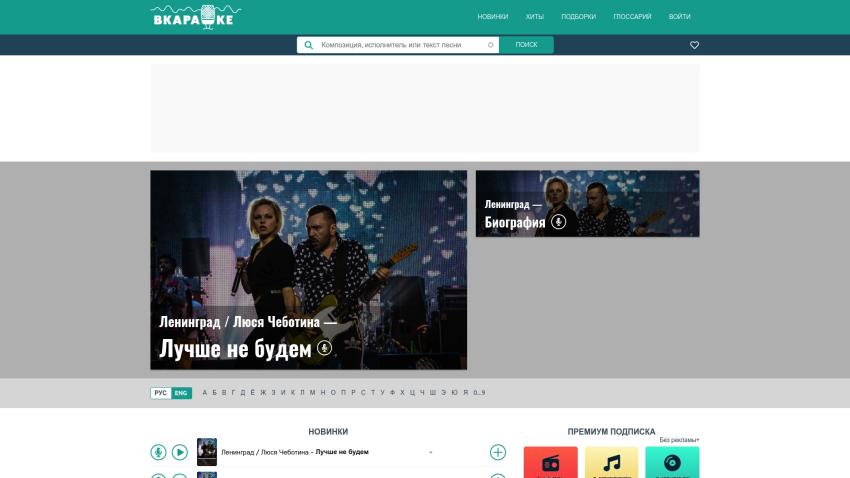Click the Премиум подписка heading
Viewport: 850px width, 478px height.
point(611,431)
